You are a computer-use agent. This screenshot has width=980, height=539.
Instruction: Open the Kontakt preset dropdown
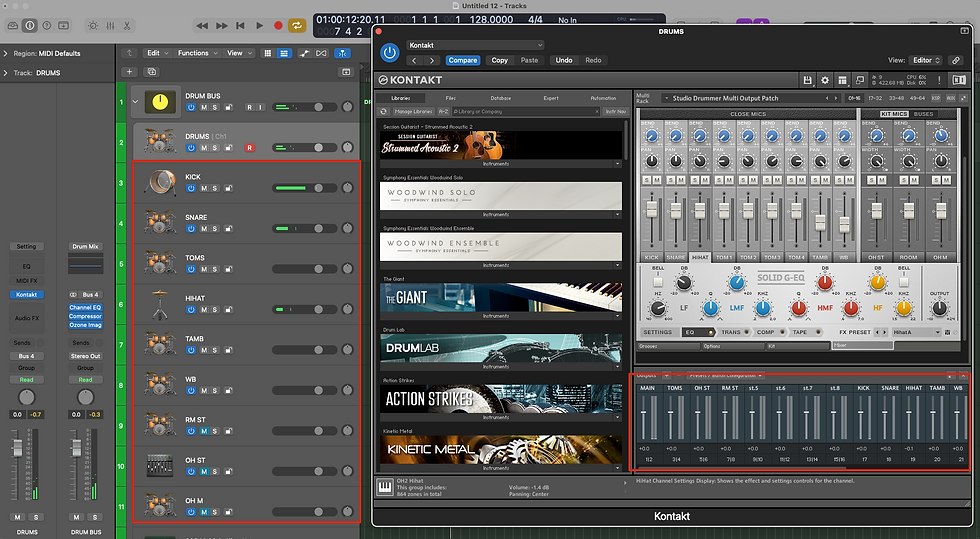pyautogui.click(x=476, y=45)
